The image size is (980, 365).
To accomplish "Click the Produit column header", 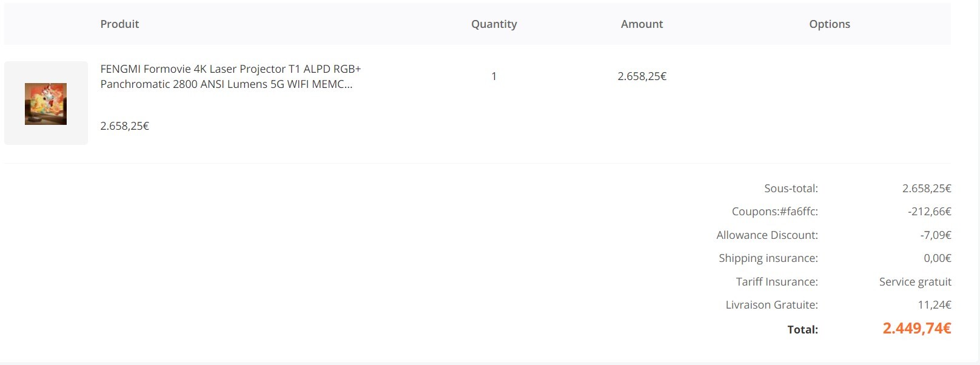I will pos(119,24).
